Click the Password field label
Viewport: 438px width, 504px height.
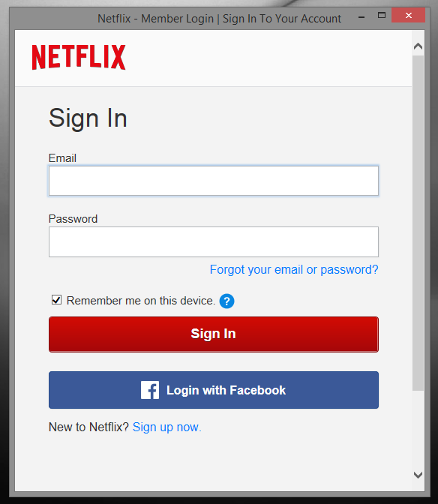pos(73,219)
